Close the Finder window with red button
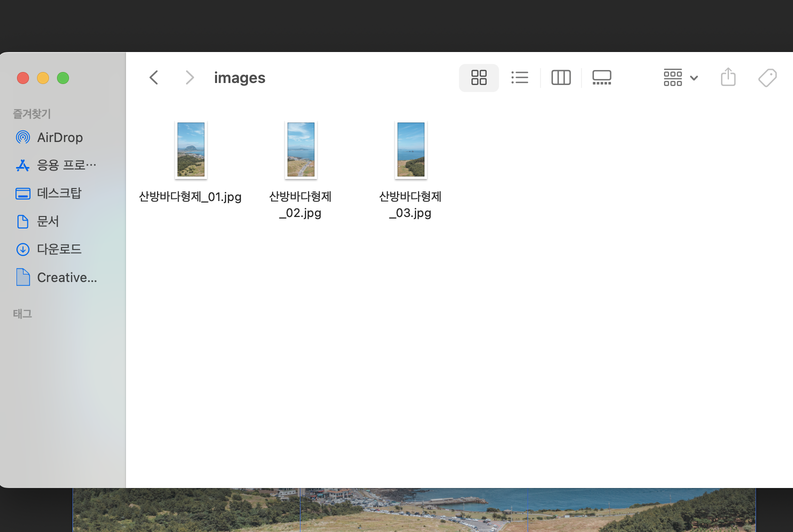Screen dimensions: 793x532 click(23, 78)
